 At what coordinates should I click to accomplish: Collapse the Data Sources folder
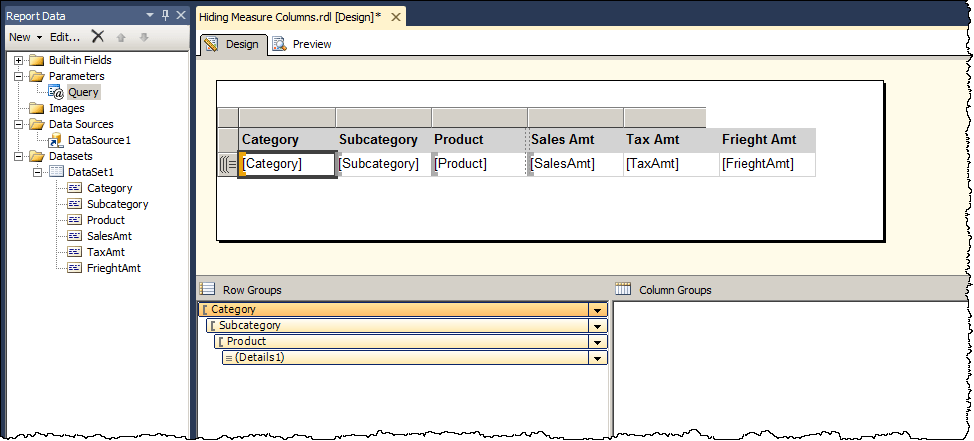coord(19,124)
